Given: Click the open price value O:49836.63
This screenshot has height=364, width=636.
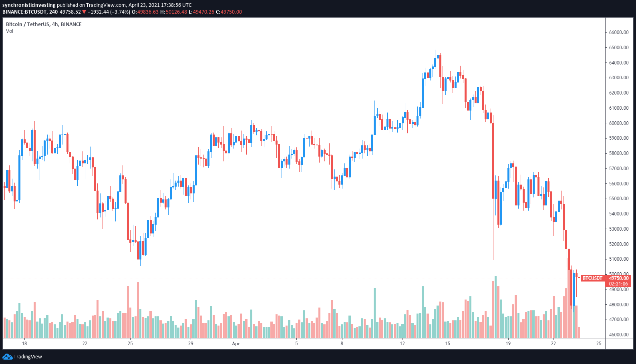Looking at the screenshot, I should 148,12.
